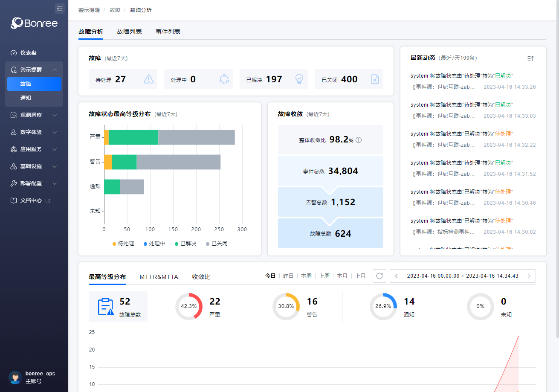The height and width of the screenshot is (392, 559).
Task: Toggle off the 已关闭 chart legend
Action: (x=216, y=243)
